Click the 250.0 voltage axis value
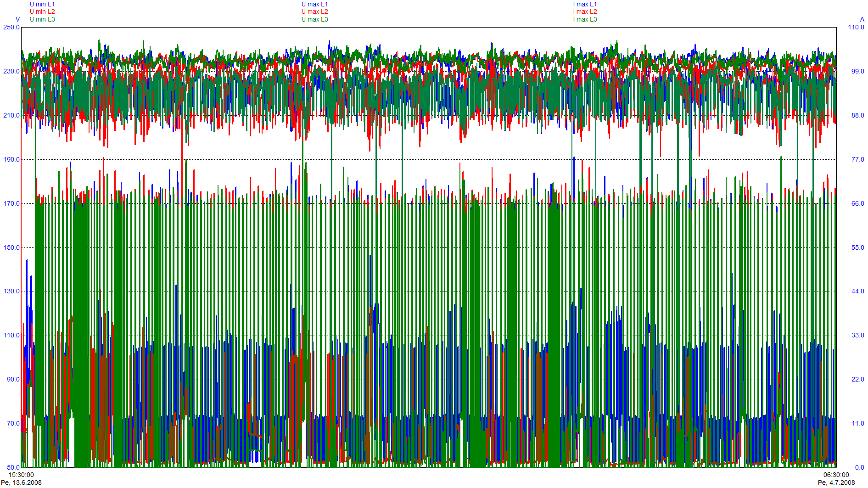868x488 pixels. (x=11, y=27)
